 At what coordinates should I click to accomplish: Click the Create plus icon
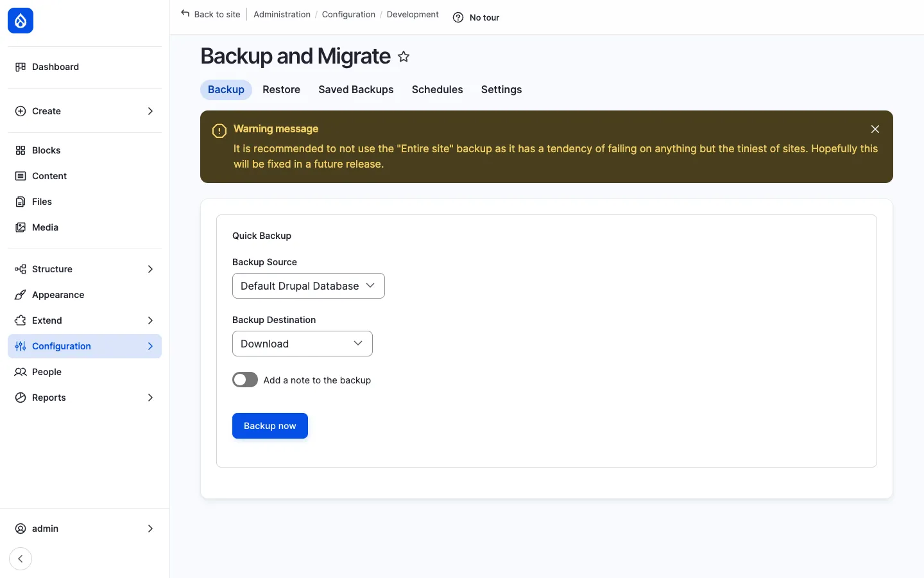click(x=21, y=111)
